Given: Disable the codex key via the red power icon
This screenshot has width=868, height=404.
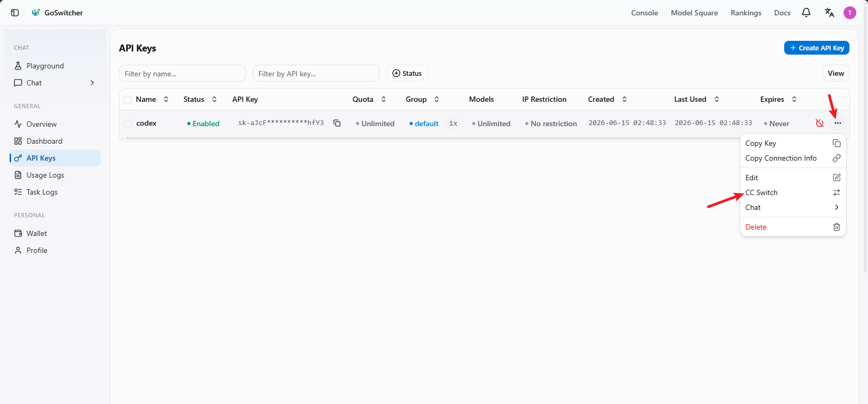Looking at the screenshot, I should tap(820, 123).
